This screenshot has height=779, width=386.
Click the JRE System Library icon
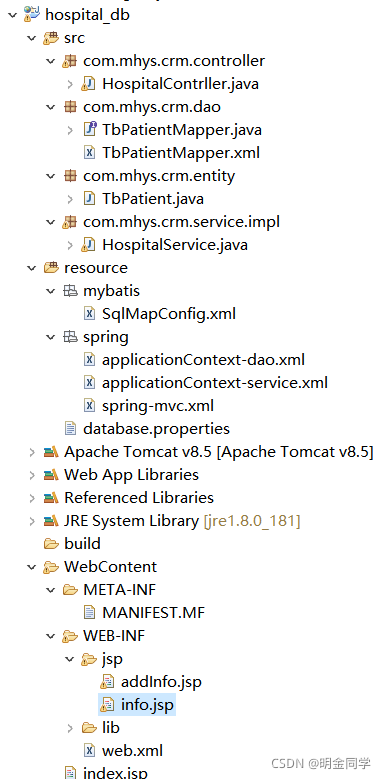click(x=51, y=521)
